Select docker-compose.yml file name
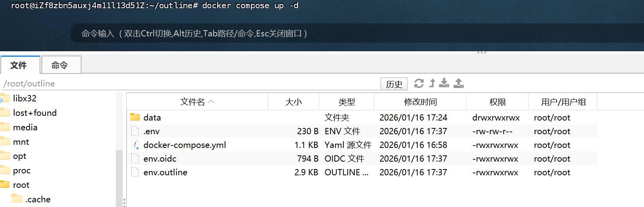Viewport: 644px width, 207px height. pos(185,145)
